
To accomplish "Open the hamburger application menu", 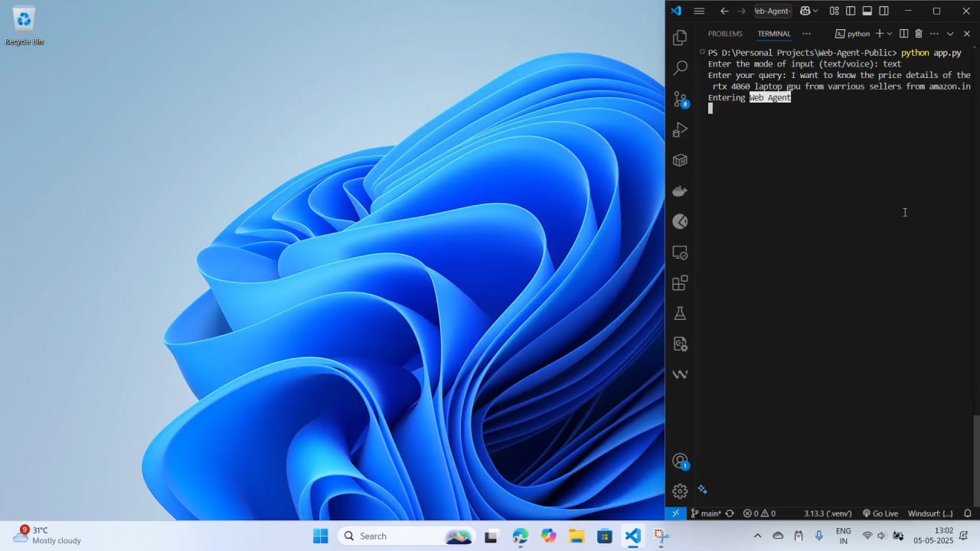I will pos(699,11).
